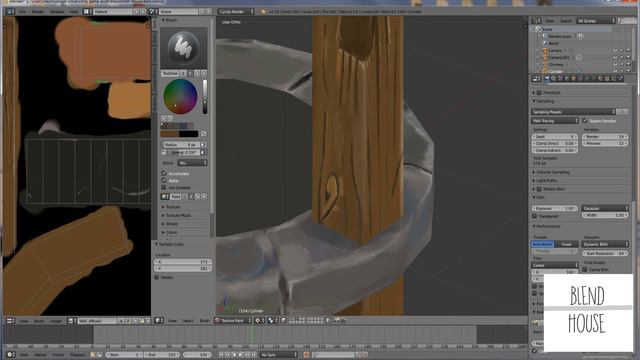Open Marker menu in timeline header
Image resolution: width=640 pixels, height=360 pixels.
40,355
